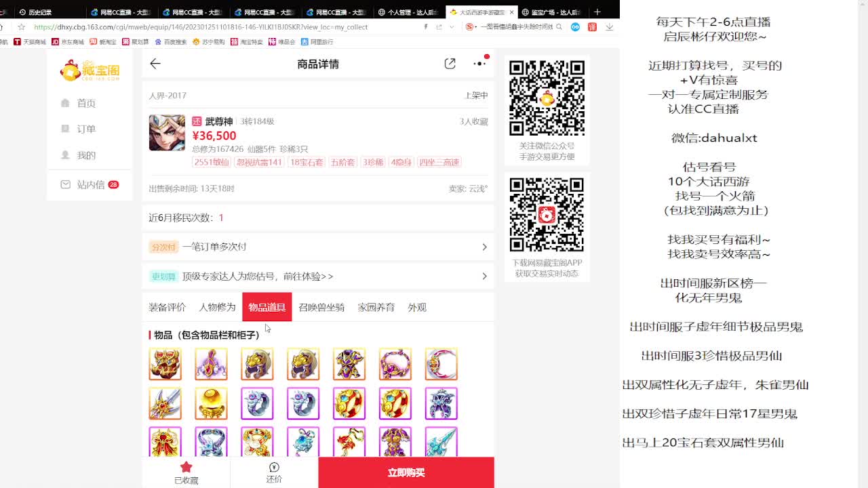
Task: Click the sword item icon
Action: [x=165, y=403]
